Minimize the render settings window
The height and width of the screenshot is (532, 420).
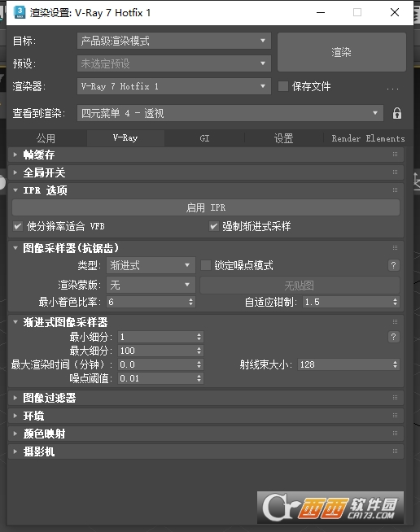[x=321, y=12]
